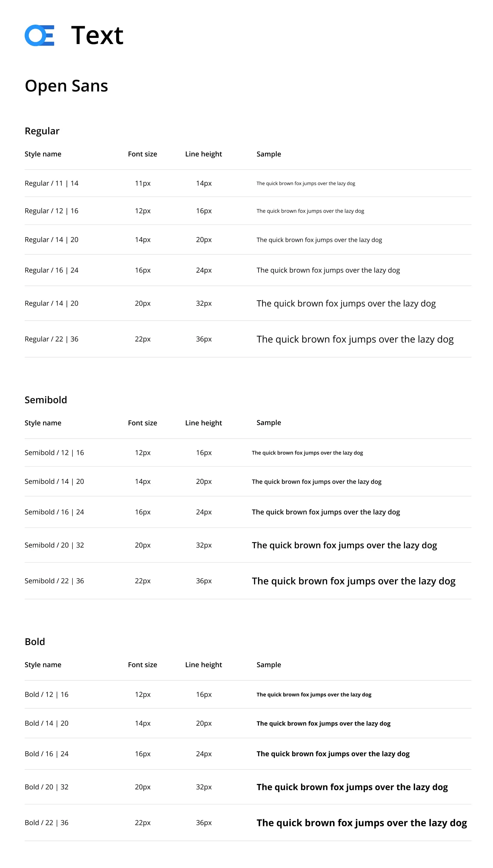This screenshot has height=868, width=493.
Task: Select the "Regular / 22 | 36" style label
Action: pos(51,339)
